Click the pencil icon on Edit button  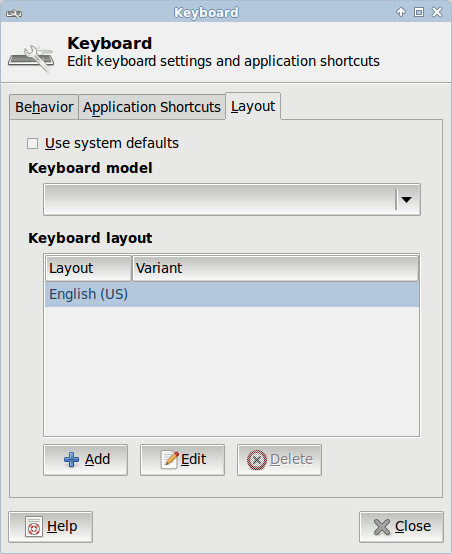point(170,459)
